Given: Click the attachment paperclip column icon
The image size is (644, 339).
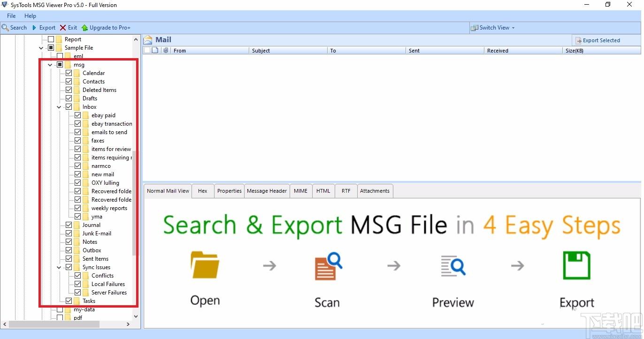Looking at the screenshot, I should pos(166,50).
